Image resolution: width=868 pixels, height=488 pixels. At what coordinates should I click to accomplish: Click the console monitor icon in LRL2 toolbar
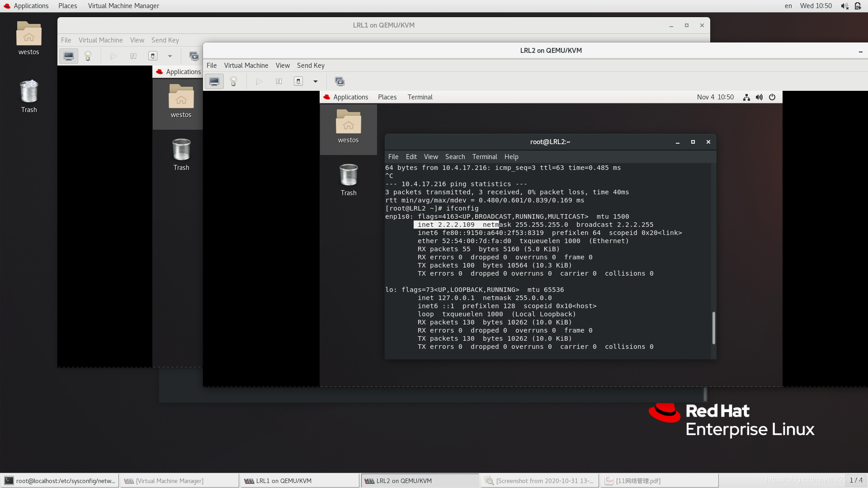(214, 81)
